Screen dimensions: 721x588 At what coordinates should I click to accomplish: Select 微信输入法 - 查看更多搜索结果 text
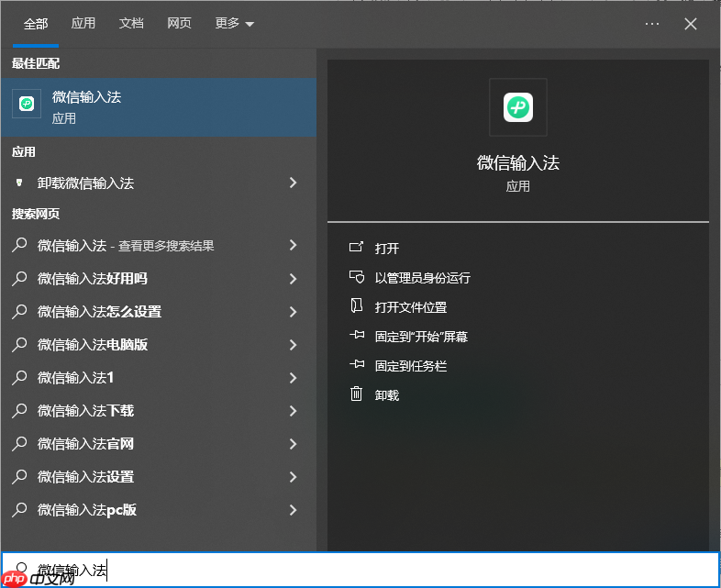point(126,246)
